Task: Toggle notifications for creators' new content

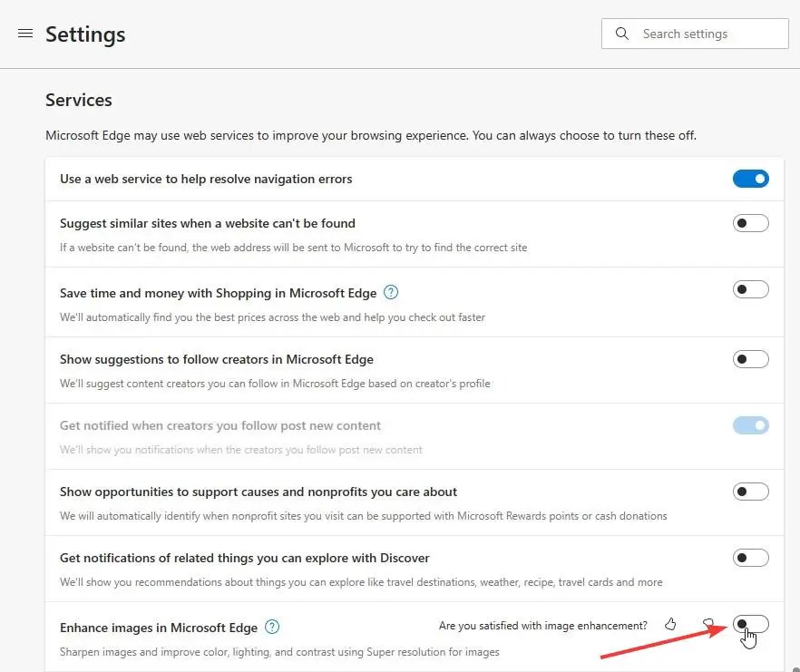Action: pos(750,425)
